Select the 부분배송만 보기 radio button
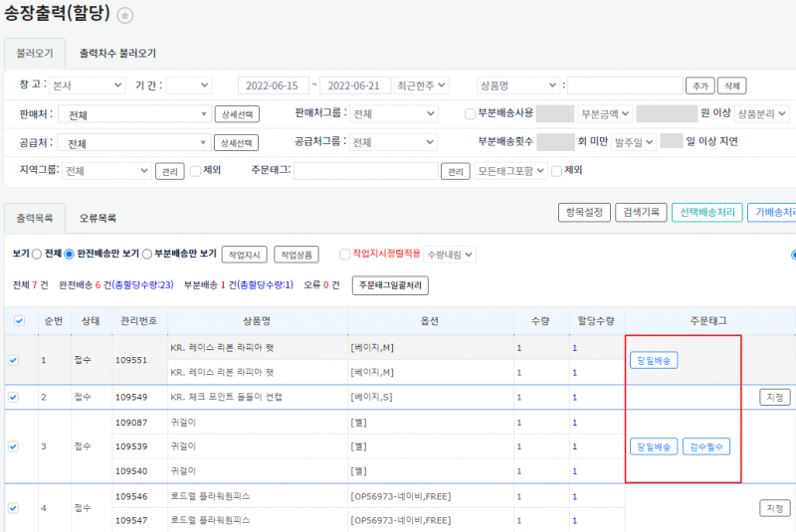The height and width of the screenshot is (532, 796). [147, 255]
